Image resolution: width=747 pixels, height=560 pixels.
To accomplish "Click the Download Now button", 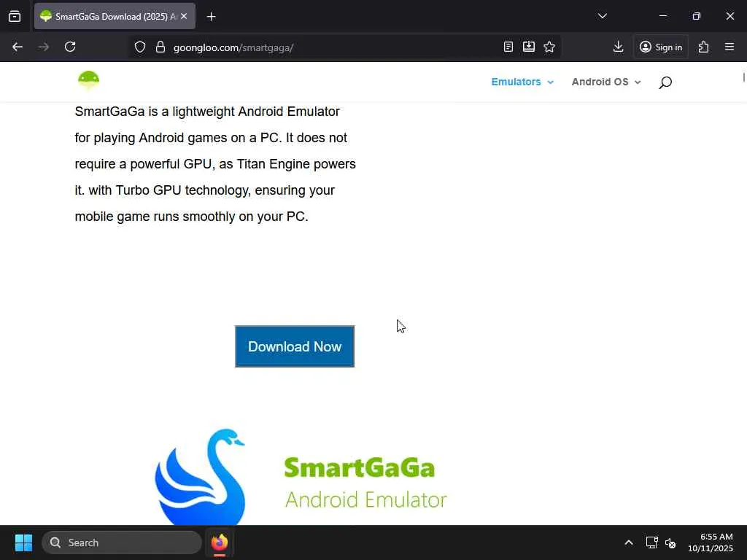I will [295, 346].
